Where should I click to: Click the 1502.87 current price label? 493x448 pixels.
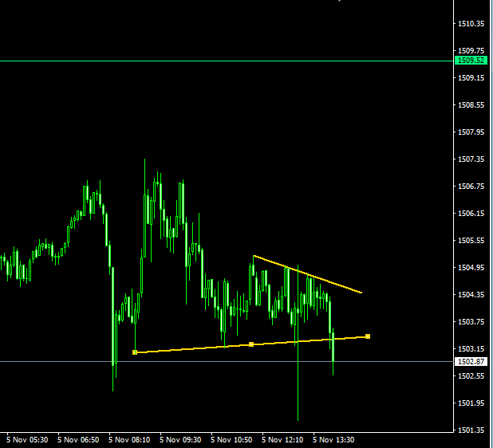[x=471, y=362]
